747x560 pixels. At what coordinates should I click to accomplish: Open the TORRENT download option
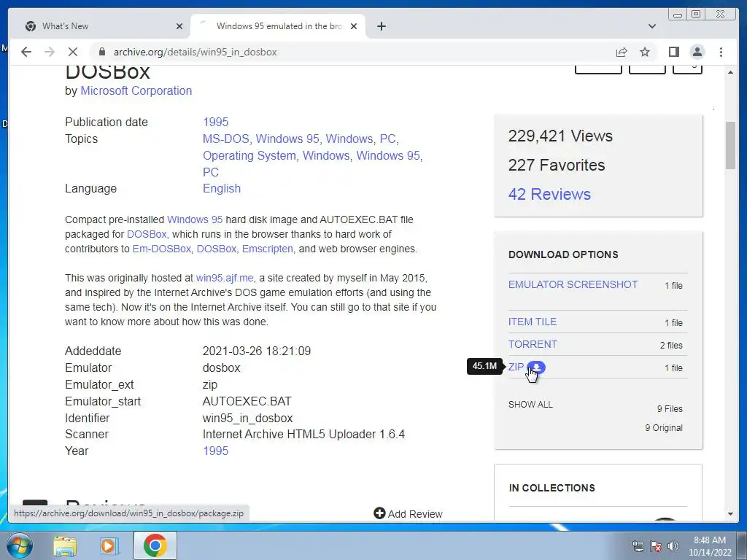pyautogui.click(x=533, y=344)
